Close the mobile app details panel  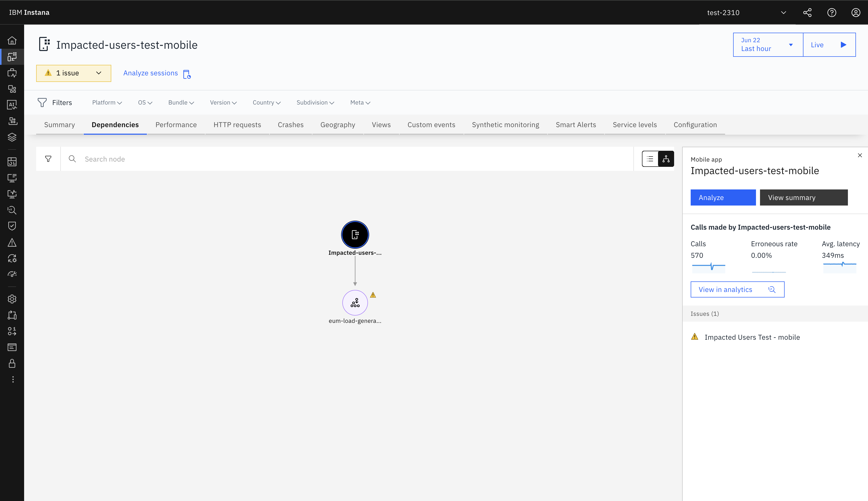[x=860, y=156]
